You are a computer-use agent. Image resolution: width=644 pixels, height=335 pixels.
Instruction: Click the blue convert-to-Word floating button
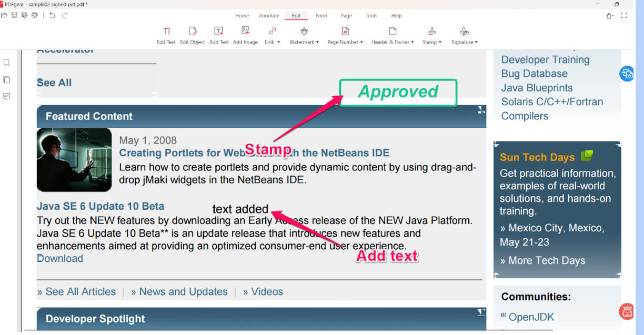(x=627, y=74)
